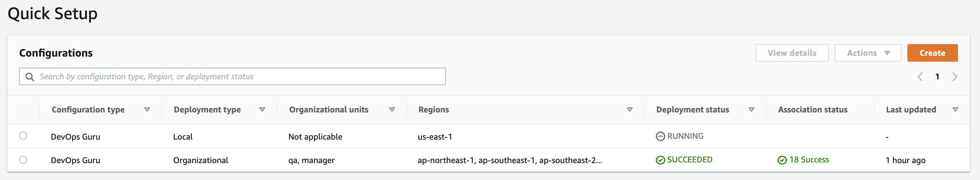
Task: Sort by Deployment status arrow
Action: 752,110
